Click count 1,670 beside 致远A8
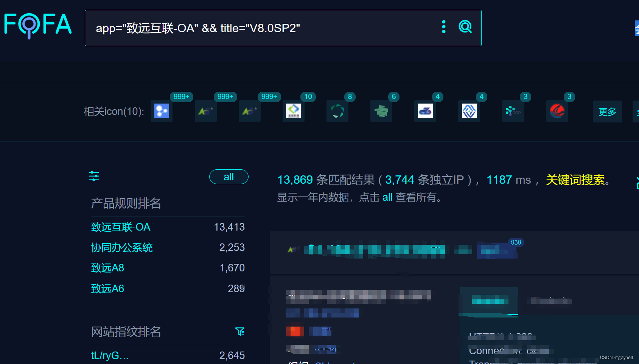 [x=232, y=268]
